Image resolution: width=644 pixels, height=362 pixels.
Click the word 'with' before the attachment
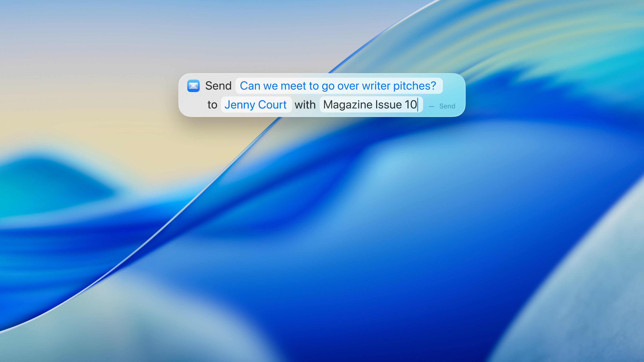coord(305,105)
